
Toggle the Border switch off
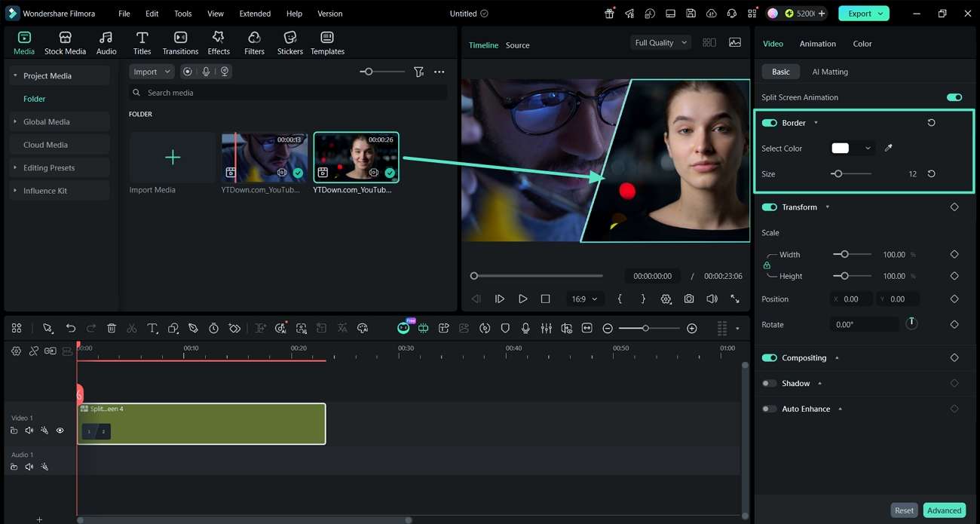(x=769, y=122)
